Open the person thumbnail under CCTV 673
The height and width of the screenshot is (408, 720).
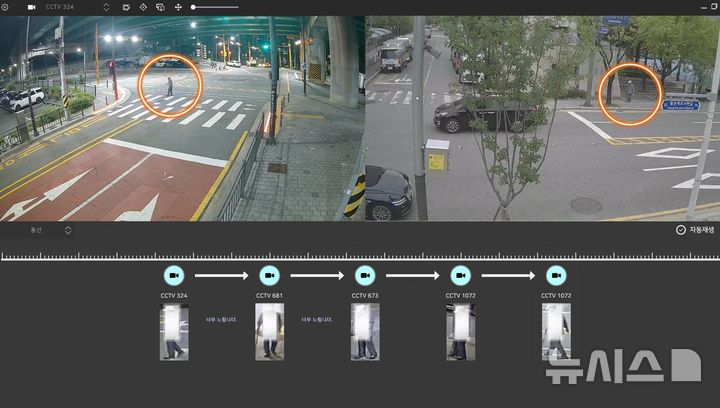[x=365, y=332]
